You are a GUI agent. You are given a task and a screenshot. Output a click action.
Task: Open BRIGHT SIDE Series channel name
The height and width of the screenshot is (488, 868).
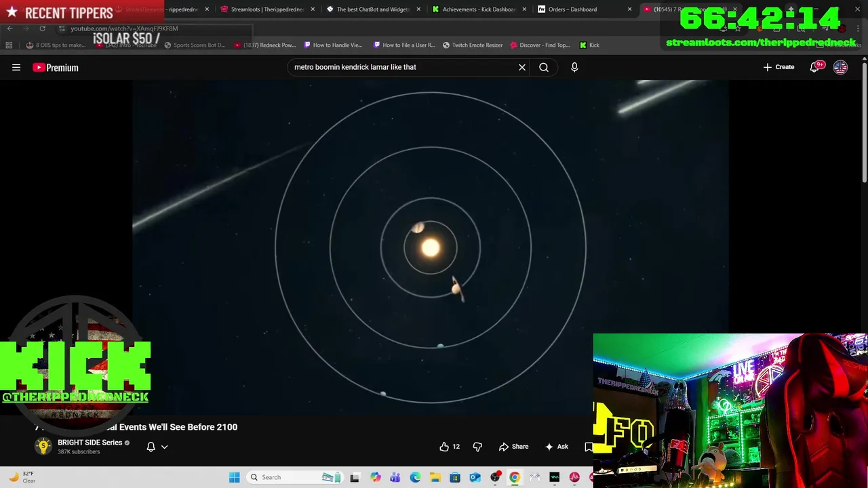point(90,443)
